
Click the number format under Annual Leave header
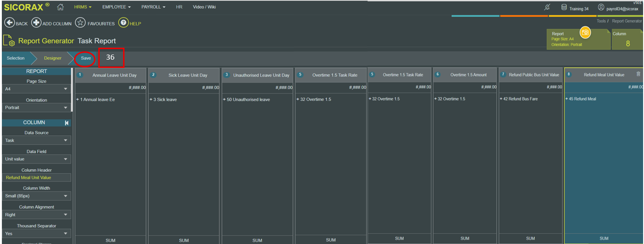(x=137, y=88)
